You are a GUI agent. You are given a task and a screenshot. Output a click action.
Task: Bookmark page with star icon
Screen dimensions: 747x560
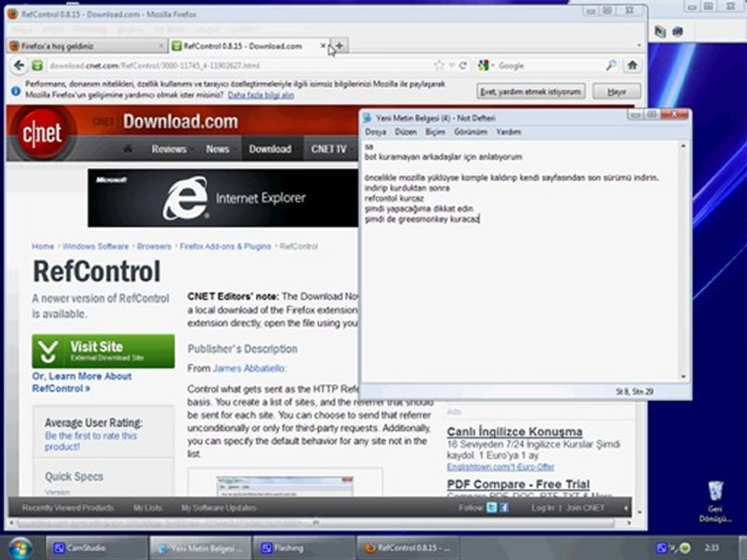click(439, 65)
